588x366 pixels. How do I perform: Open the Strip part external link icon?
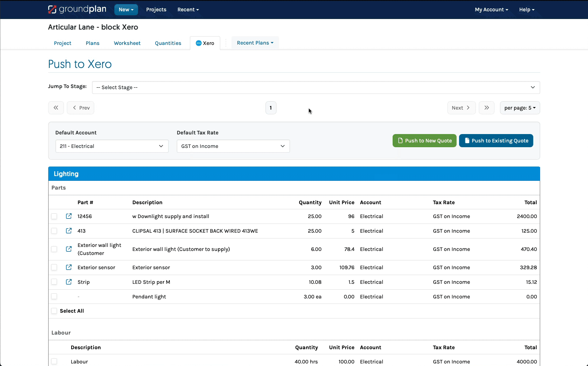coord(69,282)
